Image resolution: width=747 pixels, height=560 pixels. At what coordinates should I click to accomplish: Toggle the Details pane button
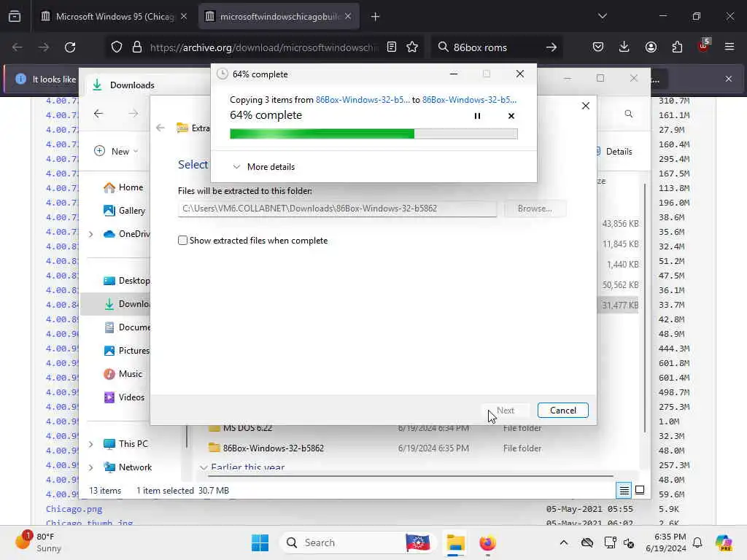pos(614,152)
